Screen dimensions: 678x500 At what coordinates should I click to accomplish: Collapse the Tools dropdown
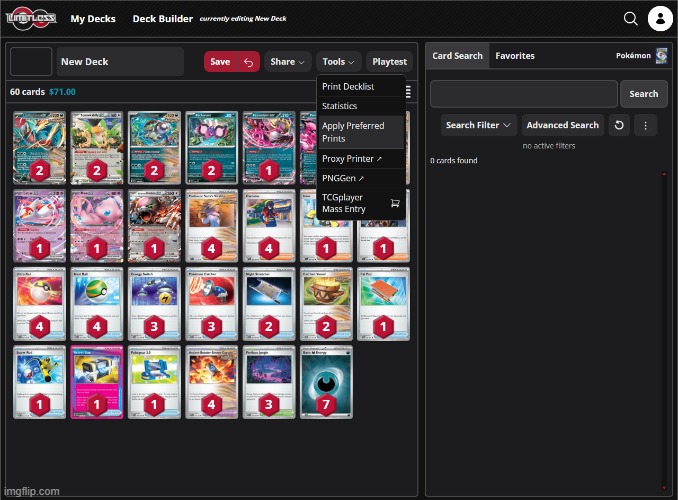pyautogui.click(x=339, y=62)
